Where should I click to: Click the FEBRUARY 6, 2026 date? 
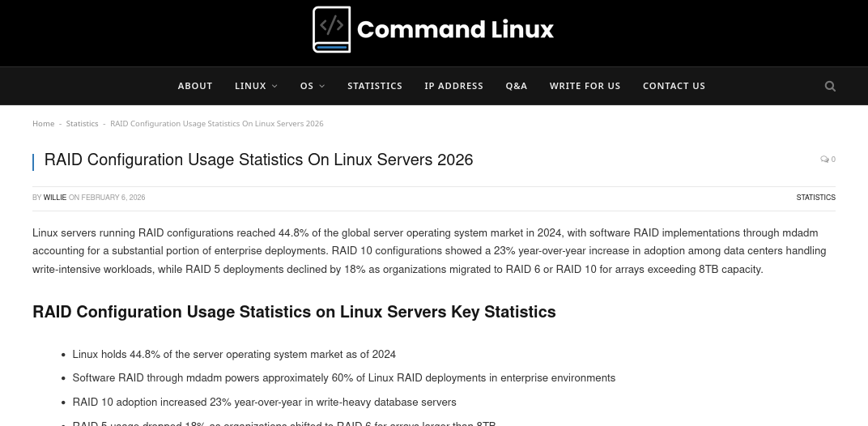click(113, 198)
